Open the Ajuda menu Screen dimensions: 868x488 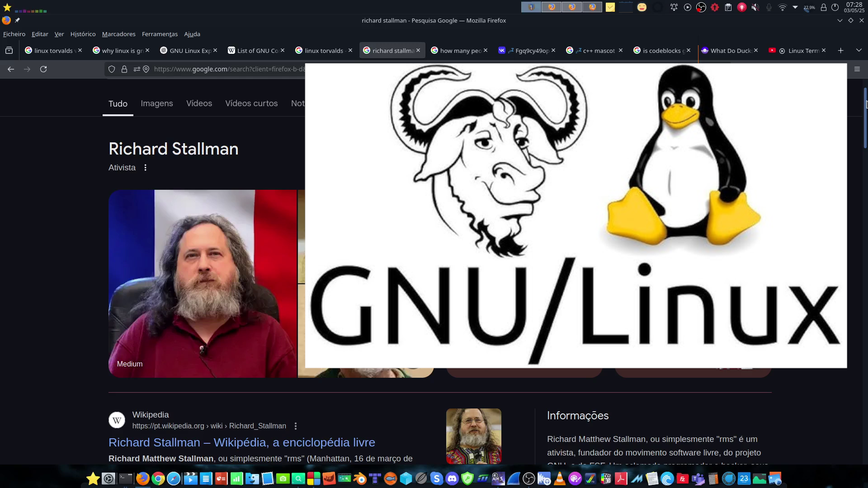[x=192, y=34]
